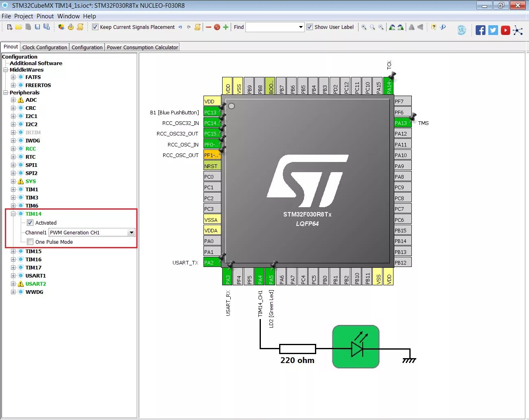Open the Channel1 PWM Generation dropdown
Screen dimensions: 529x420
pos(131,232)
